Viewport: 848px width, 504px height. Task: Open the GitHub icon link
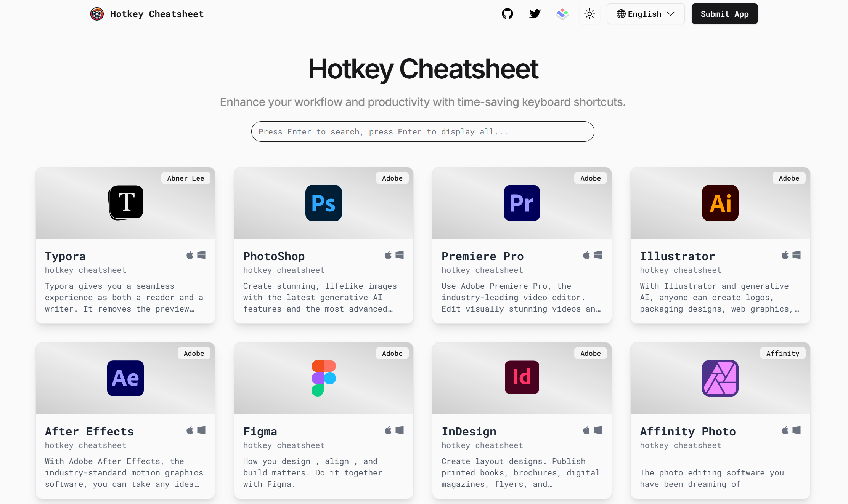tap(507, 14)
